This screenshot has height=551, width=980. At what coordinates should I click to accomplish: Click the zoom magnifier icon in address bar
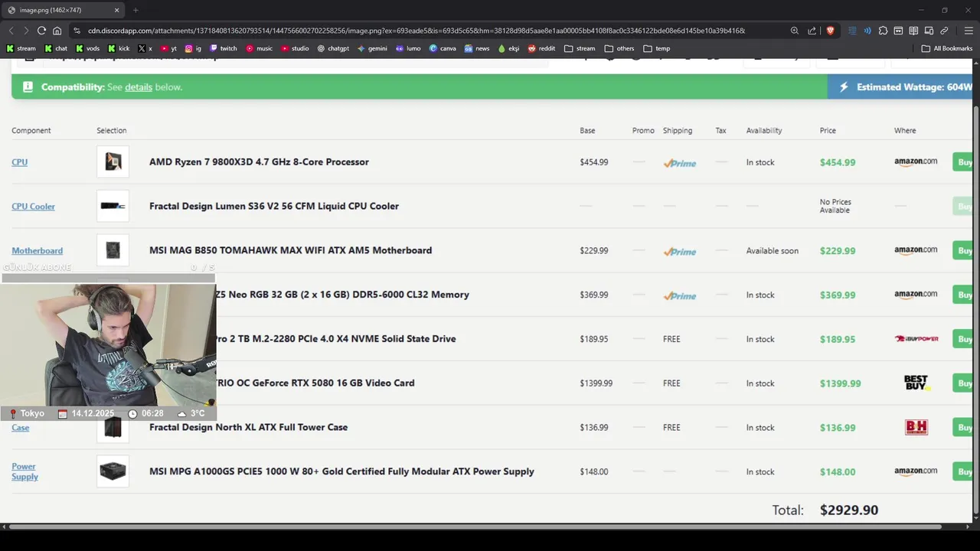point(794,31)
